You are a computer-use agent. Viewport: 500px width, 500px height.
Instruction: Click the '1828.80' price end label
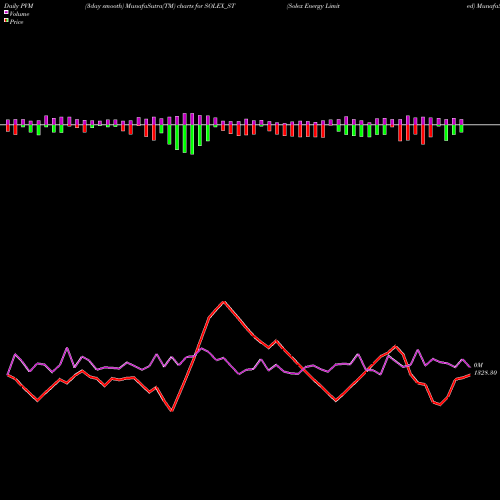point(486,373)
